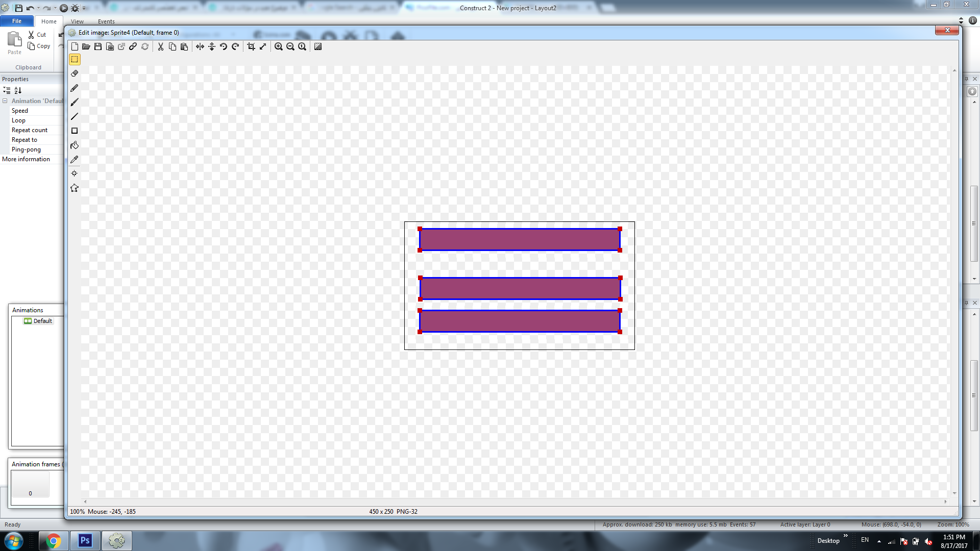Open the undo history dropdown arrow
980x551 pixels.
click(39, 8)
